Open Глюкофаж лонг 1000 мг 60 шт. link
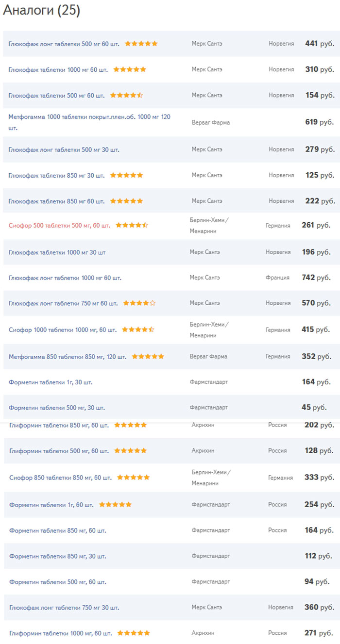Image resolution: width=340 pixels, height=644 pixels. click(x=65, y=278)
